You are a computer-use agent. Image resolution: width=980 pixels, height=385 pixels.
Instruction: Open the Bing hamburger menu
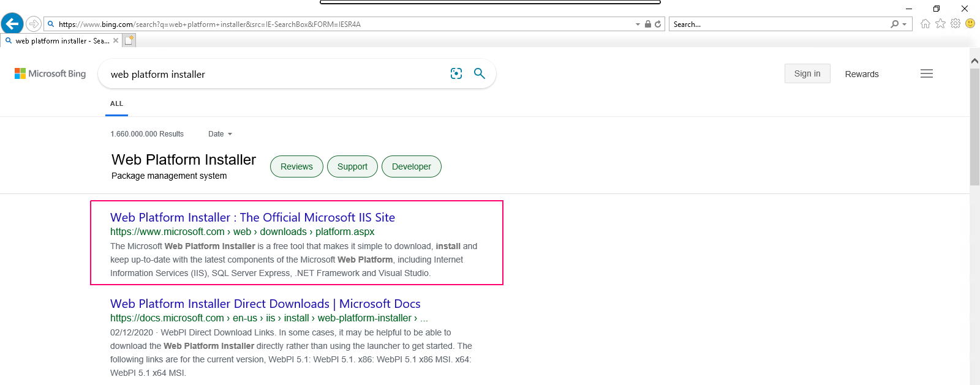coord(927,73)
